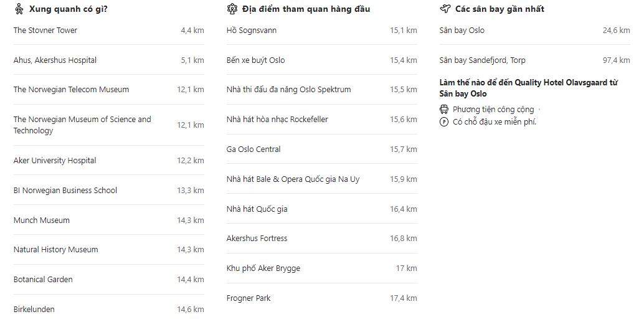
Task: Open Akershus Fortress attraction
Action: 321,238
